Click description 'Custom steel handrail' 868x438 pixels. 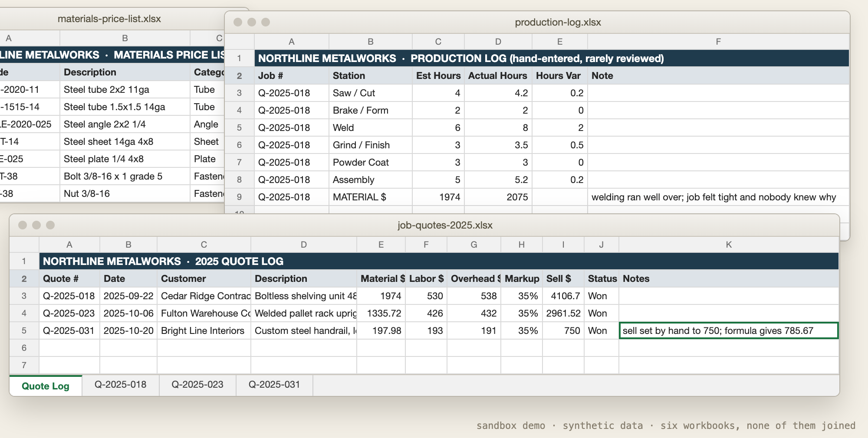tap(304, 330)
